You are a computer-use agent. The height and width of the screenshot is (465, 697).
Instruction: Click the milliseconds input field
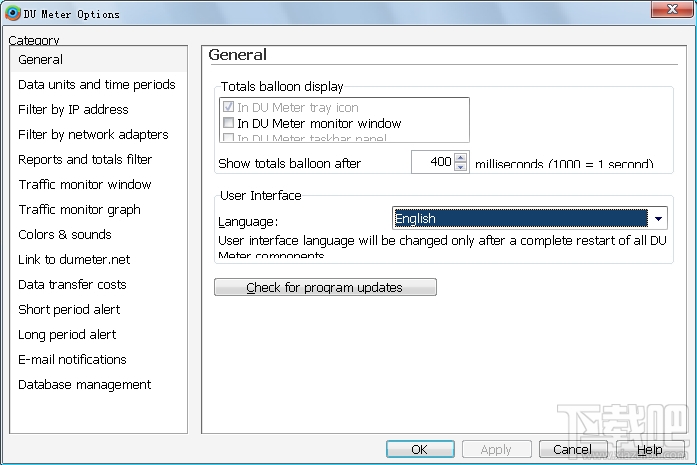(432, 162)
